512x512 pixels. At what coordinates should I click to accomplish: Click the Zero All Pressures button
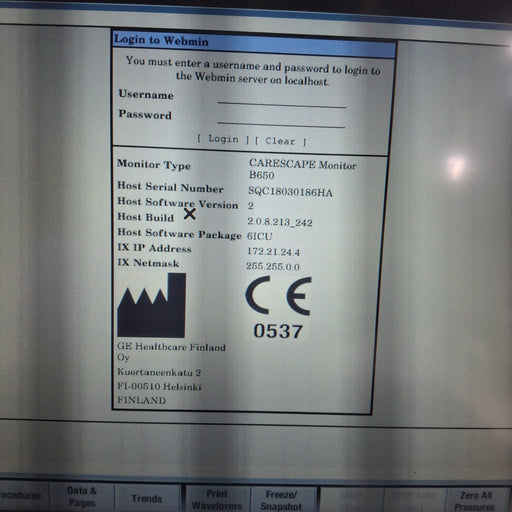point(476,501)
